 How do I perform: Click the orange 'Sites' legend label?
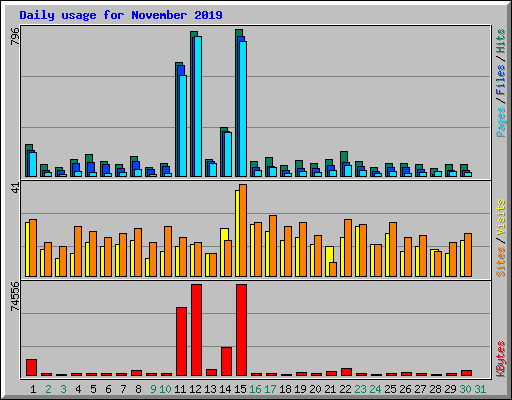501,262
